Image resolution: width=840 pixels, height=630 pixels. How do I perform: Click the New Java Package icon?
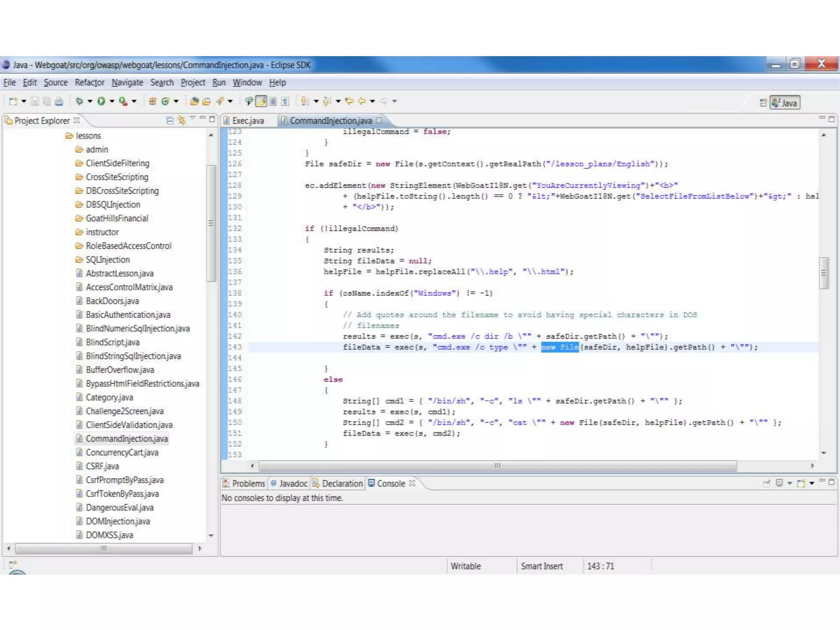[x=153, y=101]
